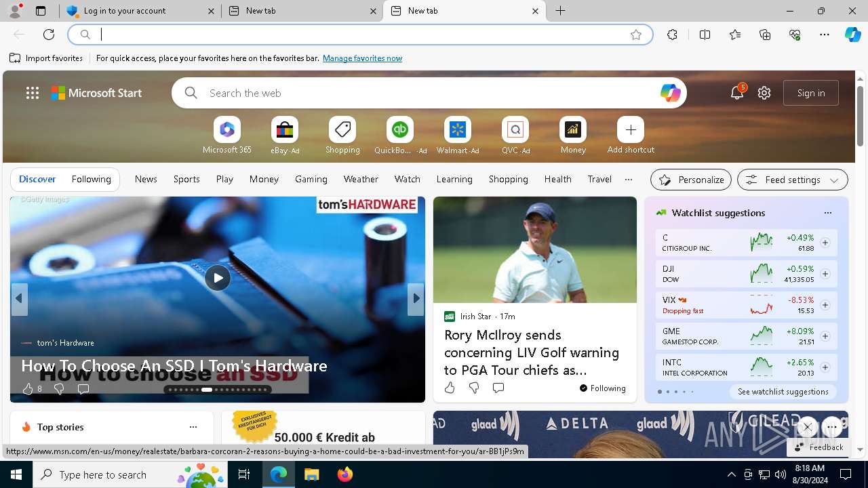Viewport: 868px width, 488px height.
Task: Refresh the page with reload button
Action: [x=49, y=35]
